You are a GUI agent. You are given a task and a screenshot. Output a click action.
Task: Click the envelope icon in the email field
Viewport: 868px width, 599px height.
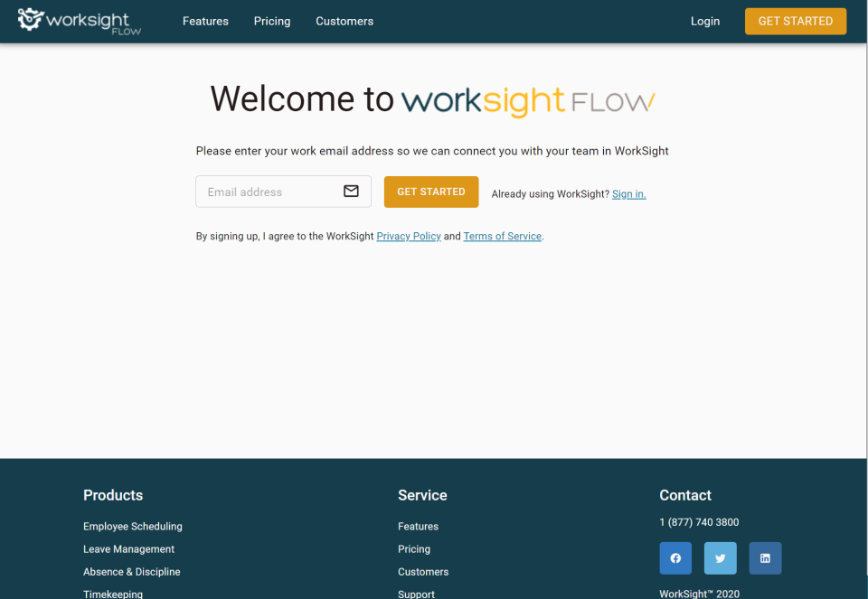pos(351,192)
